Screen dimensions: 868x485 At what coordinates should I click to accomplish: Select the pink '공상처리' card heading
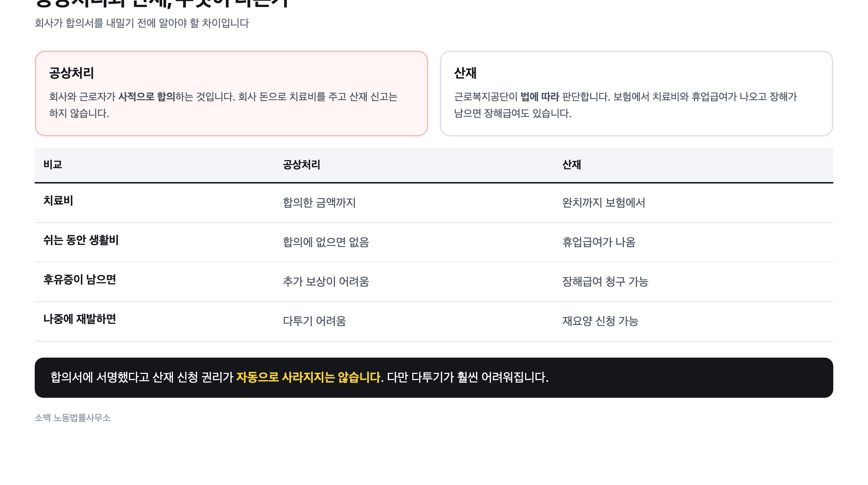point(72,73)
